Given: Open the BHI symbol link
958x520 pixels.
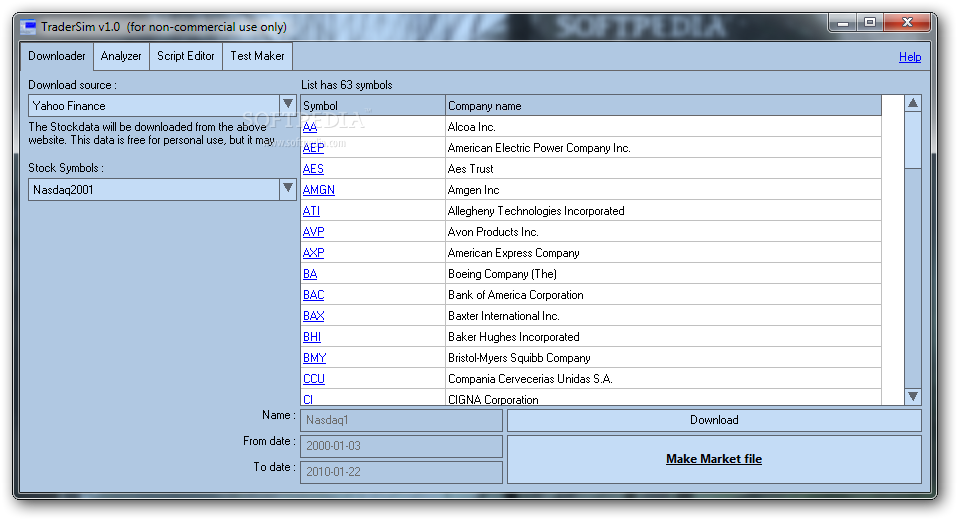Looking at the screenshot, I should coord(312,337).
